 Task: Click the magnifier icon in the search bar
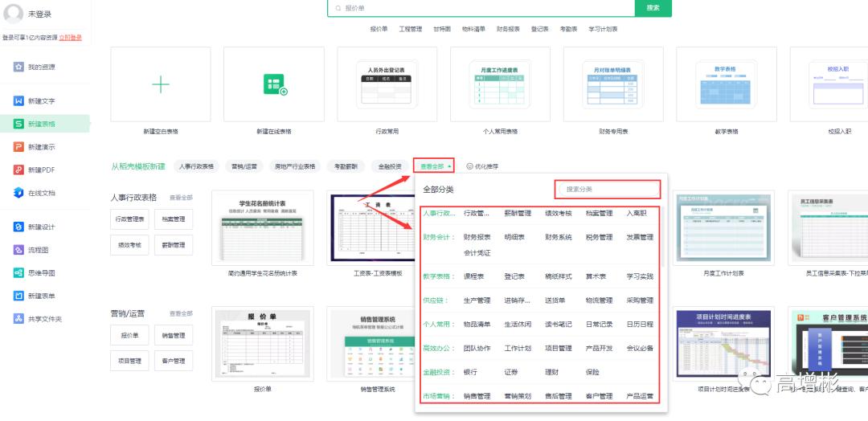(338, 8)
